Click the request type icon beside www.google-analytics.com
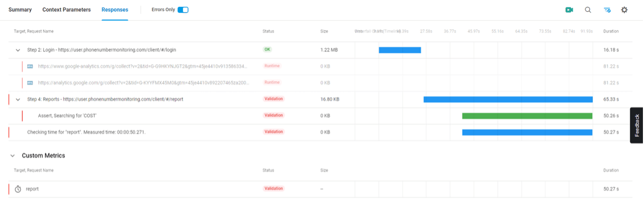 coord(30,66)
